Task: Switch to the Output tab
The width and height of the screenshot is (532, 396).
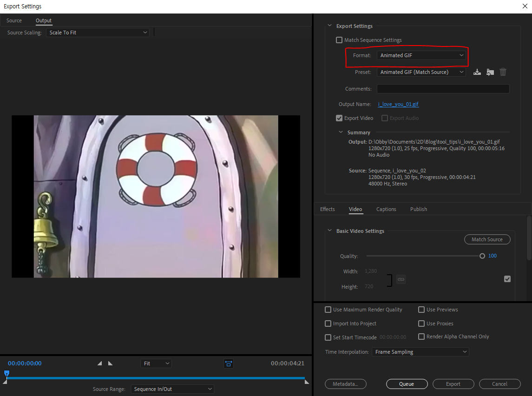Action: coord(43,20)
